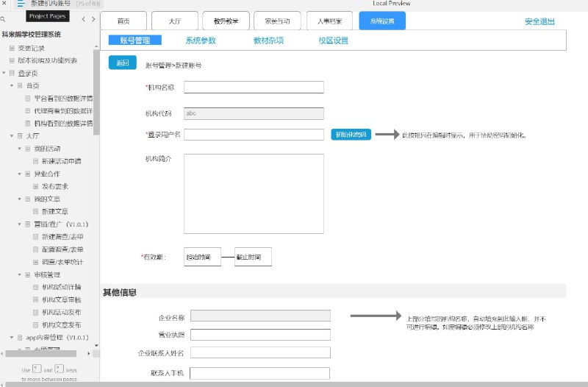Viewport: 588px width, 387px height.
Task: Collapse the 异业合作 tree node
Action: [x=20, y=174]
